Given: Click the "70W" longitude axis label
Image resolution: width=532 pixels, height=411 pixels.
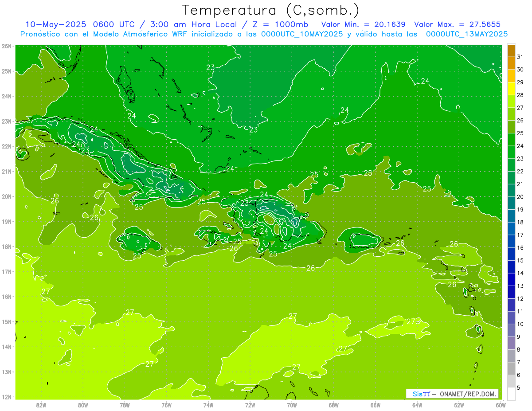Looking at the screenshot, I should point(292,404).
